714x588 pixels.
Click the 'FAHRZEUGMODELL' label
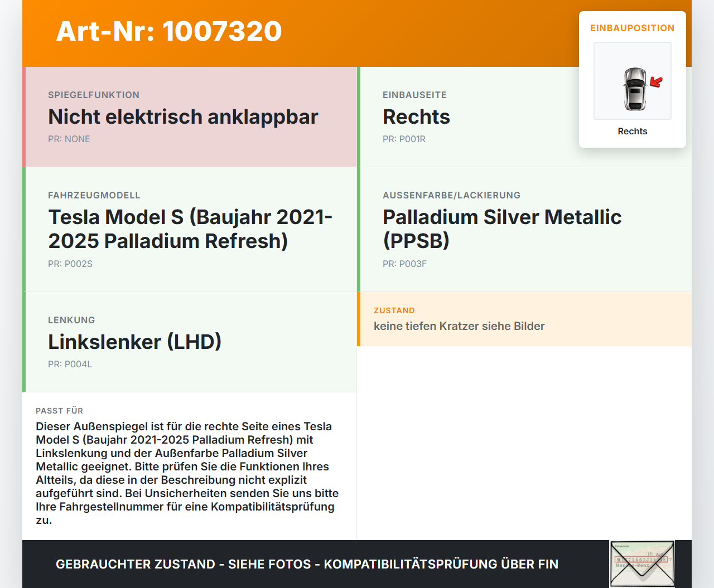point(94,196)
